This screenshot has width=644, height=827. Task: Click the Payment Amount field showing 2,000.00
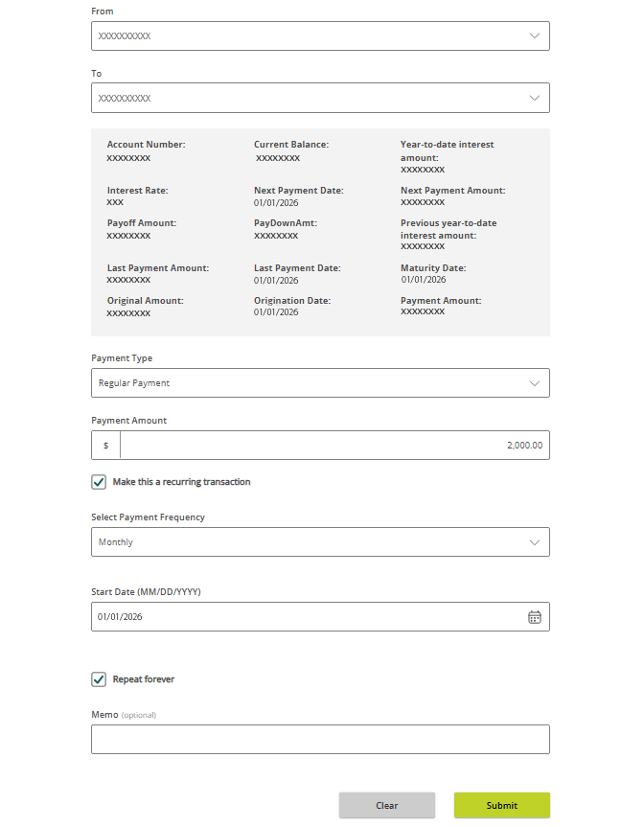point(335,445)
